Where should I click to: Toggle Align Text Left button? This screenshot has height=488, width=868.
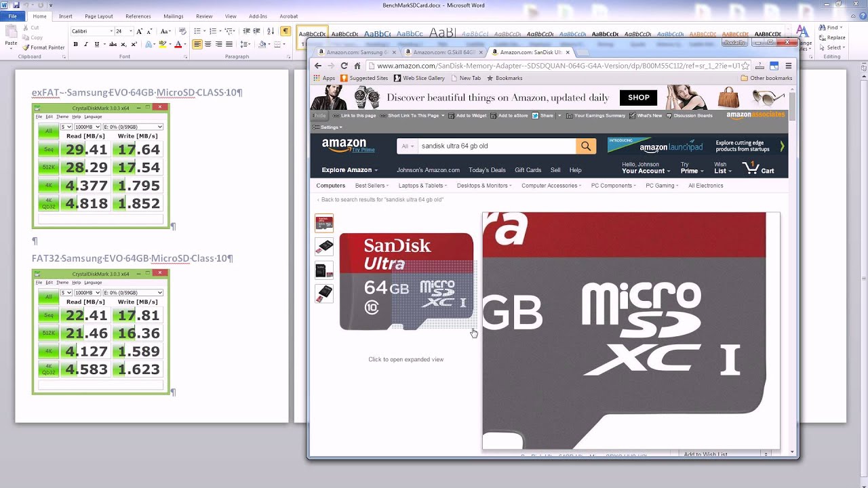coord(197,44)
